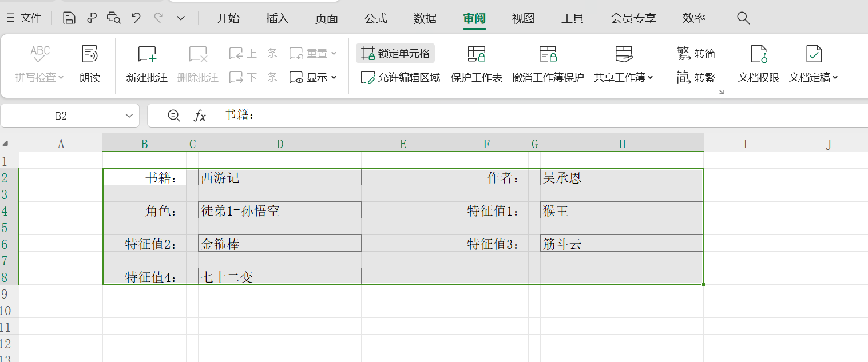
Task: Expand the 文档定稿 dropdown arrow
Action: [x=835, y=77]
